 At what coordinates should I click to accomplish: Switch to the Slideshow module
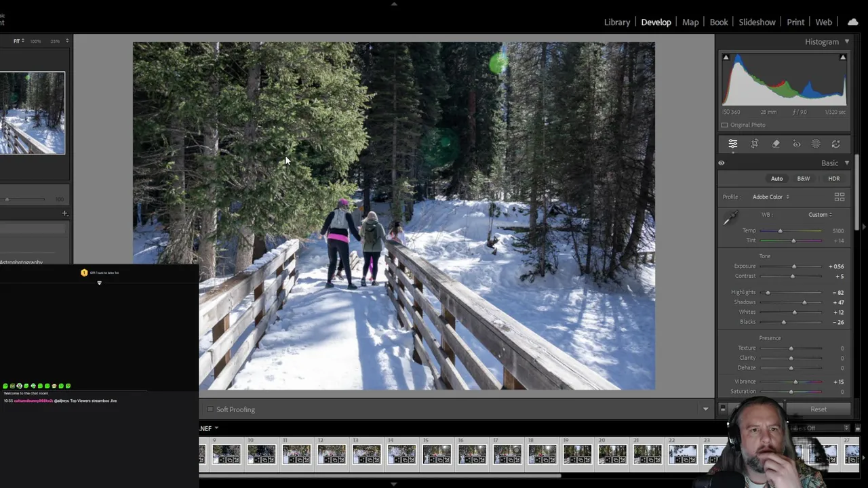point(757,22)
